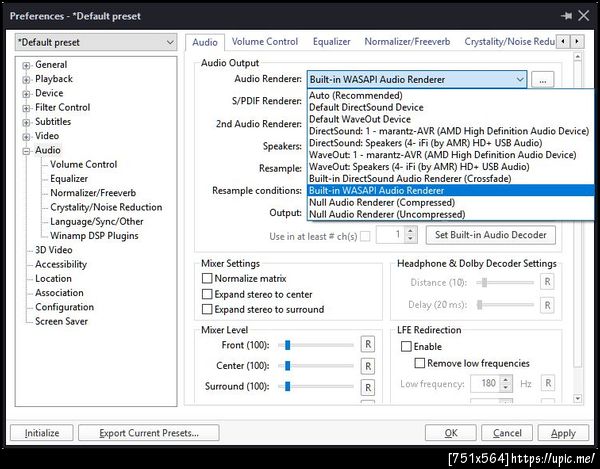
Task: Reset Low frequency value with R button
Action: 548,383
